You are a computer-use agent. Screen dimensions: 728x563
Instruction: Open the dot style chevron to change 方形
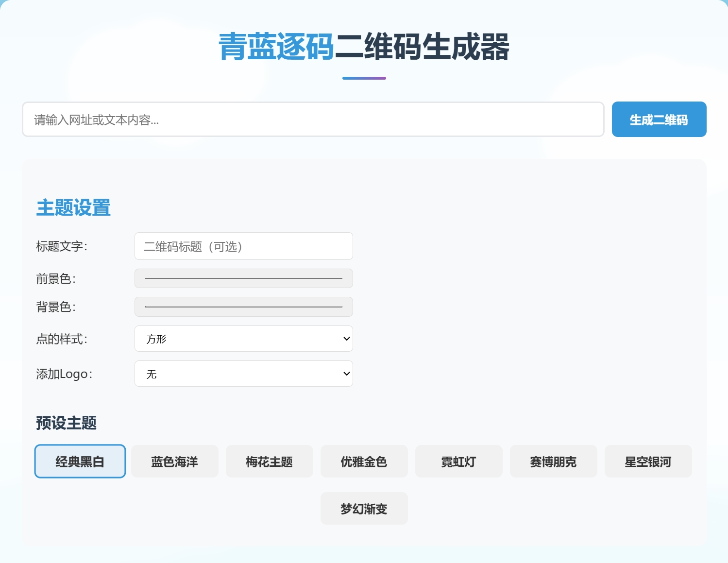(345, 339)
